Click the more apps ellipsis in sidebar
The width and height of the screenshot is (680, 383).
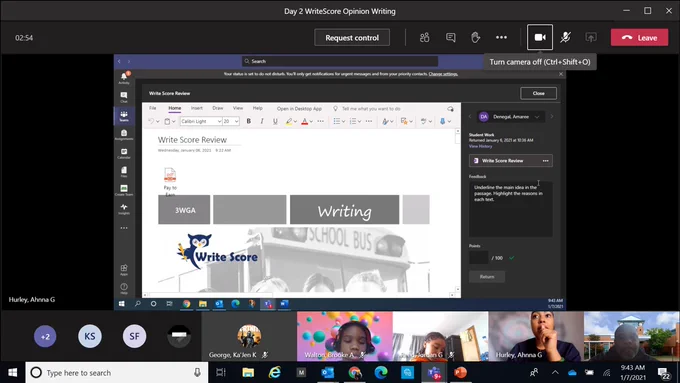(x=124, y=228)
